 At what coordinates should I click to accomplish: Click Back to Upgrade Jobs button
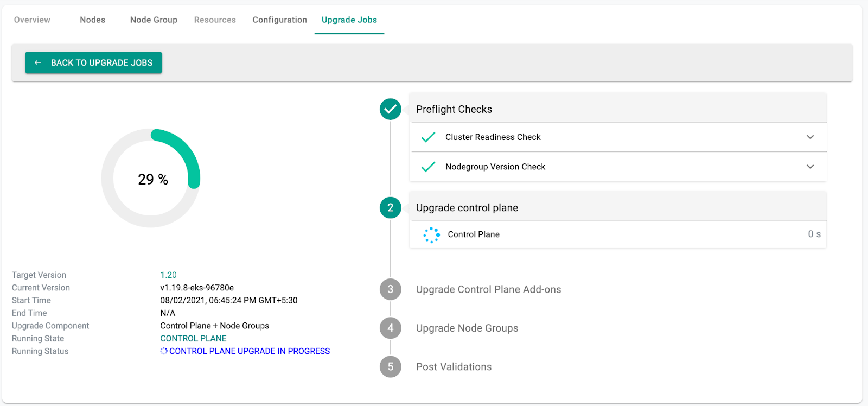tap(93, 62)
